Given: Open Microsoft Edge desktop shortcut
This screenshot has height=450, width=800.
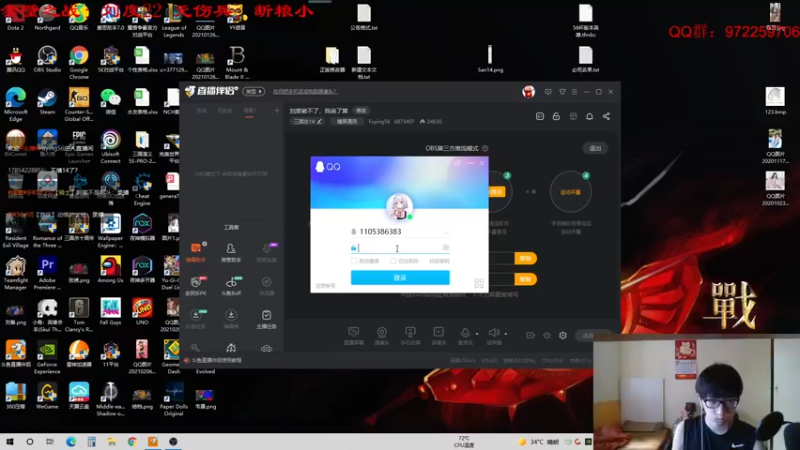Looking at the screenshot, I should [x=15, y=105].
